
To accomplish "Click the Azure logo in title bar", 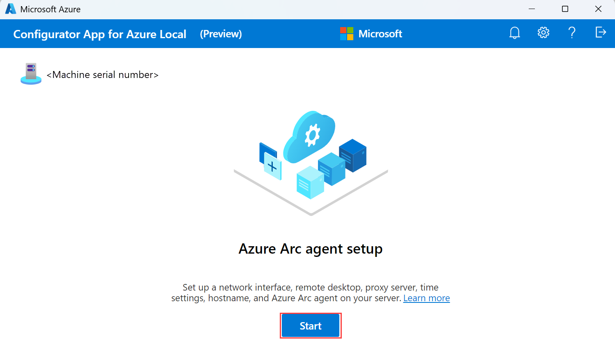I will click(10, 9).
